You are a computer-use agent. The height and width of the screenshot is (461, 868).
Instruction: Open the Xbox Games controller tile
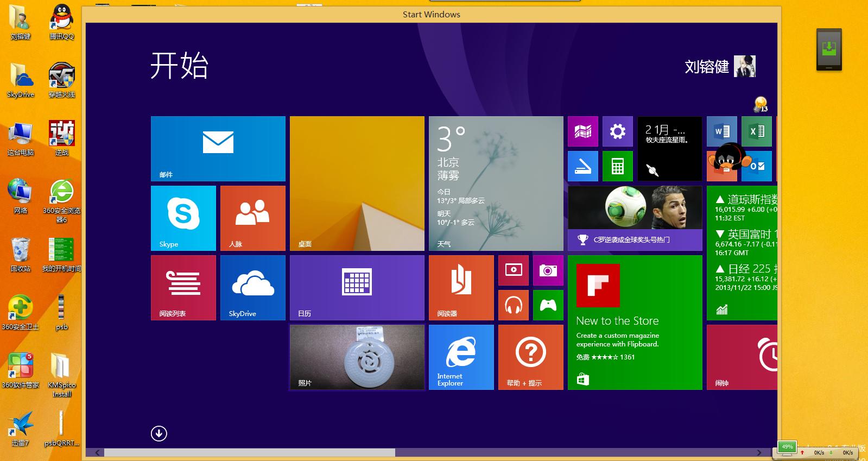pyautogui.click(x=548, y=305)
